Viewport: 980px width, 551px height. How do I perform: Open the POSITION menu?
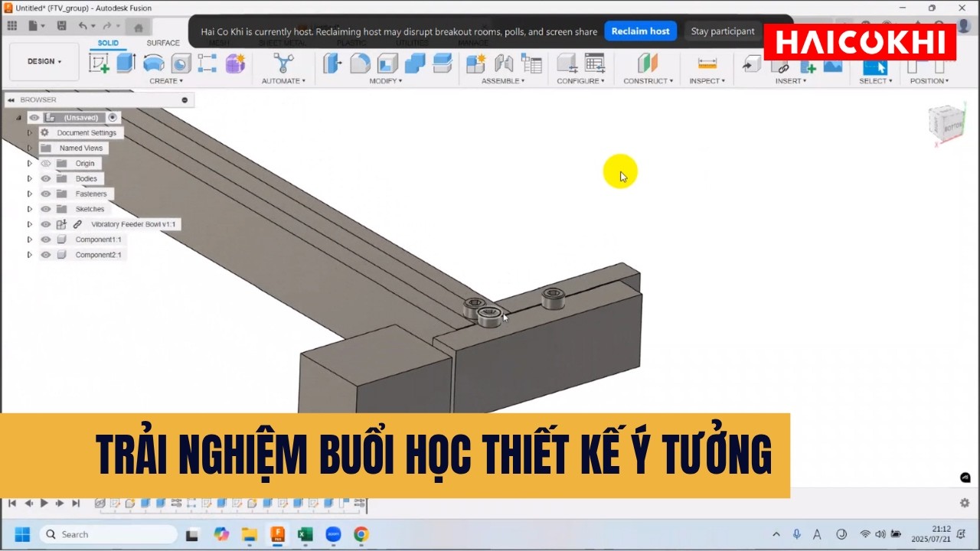point(929,81)
